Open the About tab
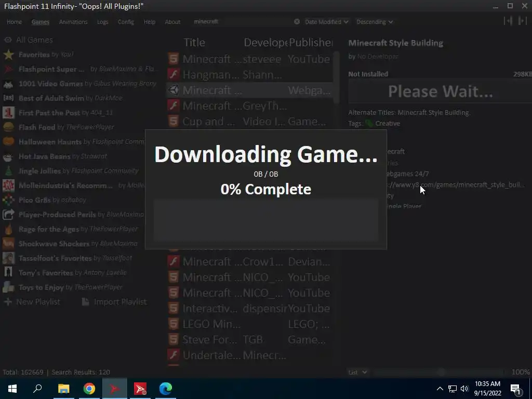This screenshot has height=399, width=532. click(x=172, y=22)
